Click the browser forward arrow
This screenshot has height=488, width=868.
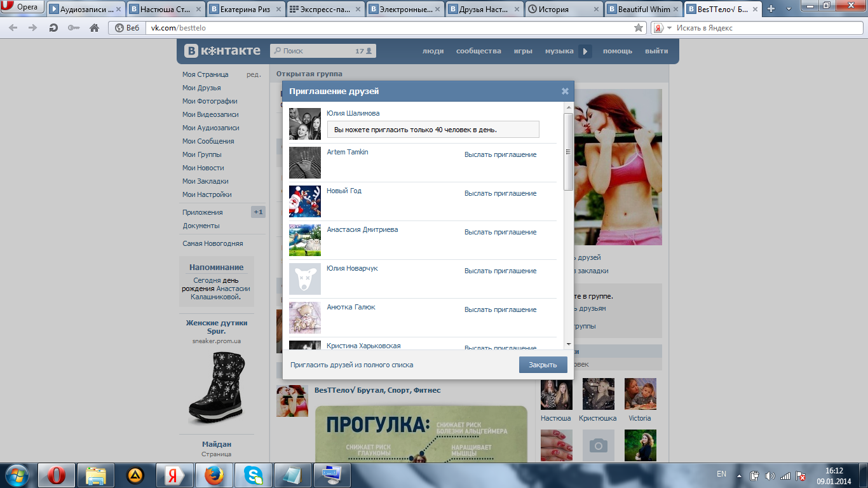coord(33,28)
